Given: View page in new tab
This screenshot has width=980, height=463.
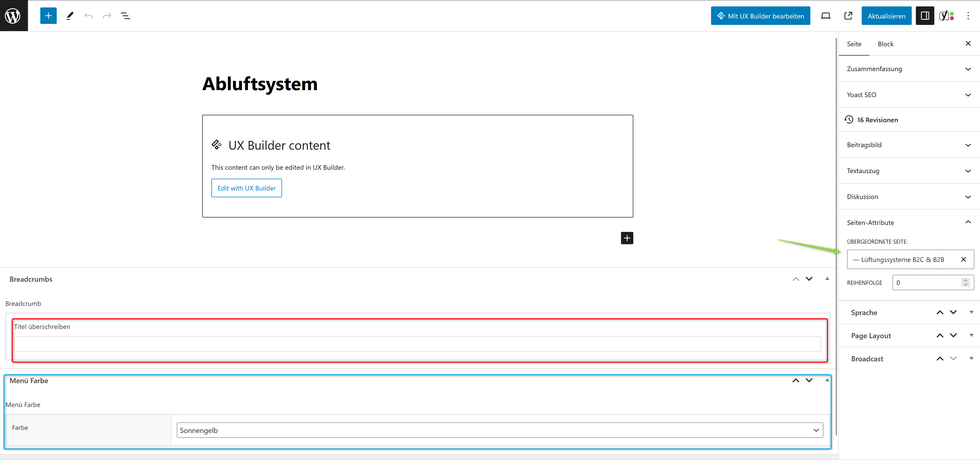Looking at the screenshot, I should click(x=848, y=16).
